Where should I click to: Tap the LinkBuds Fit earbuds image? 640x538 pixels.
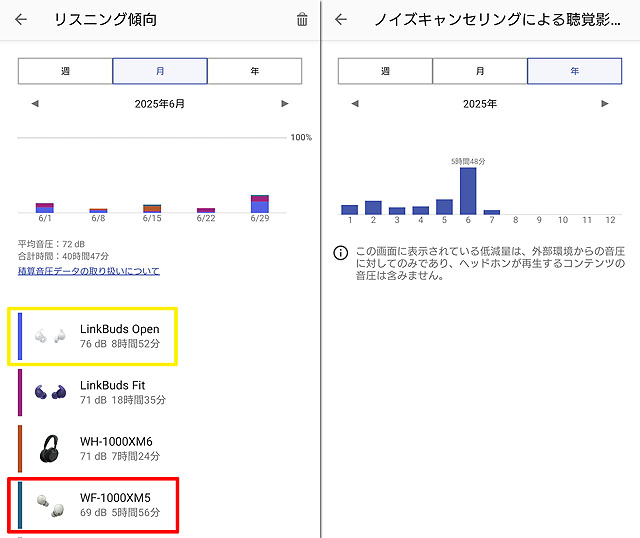pos(51,392)
